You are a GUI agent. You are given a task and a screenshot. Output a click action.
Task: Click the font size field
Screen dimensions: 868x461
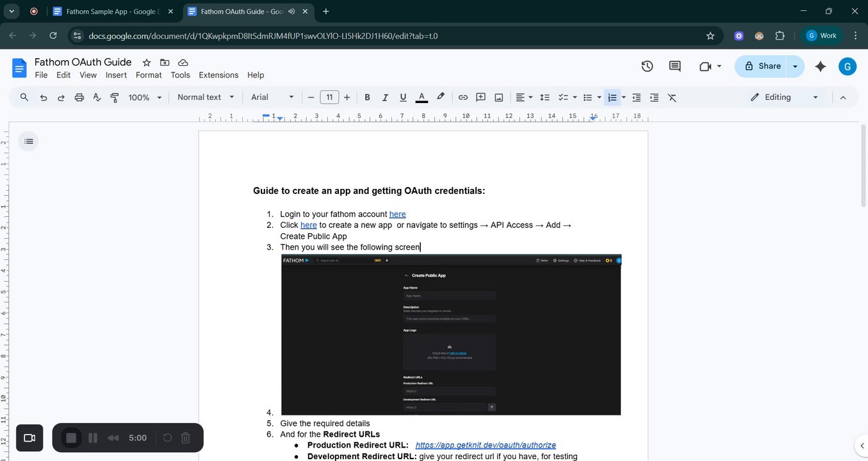pos(329,97)
